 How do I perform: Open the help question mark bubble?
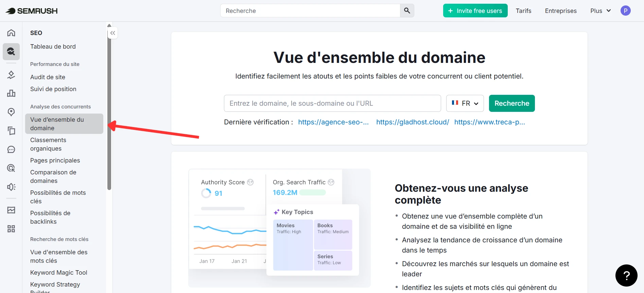626,275
